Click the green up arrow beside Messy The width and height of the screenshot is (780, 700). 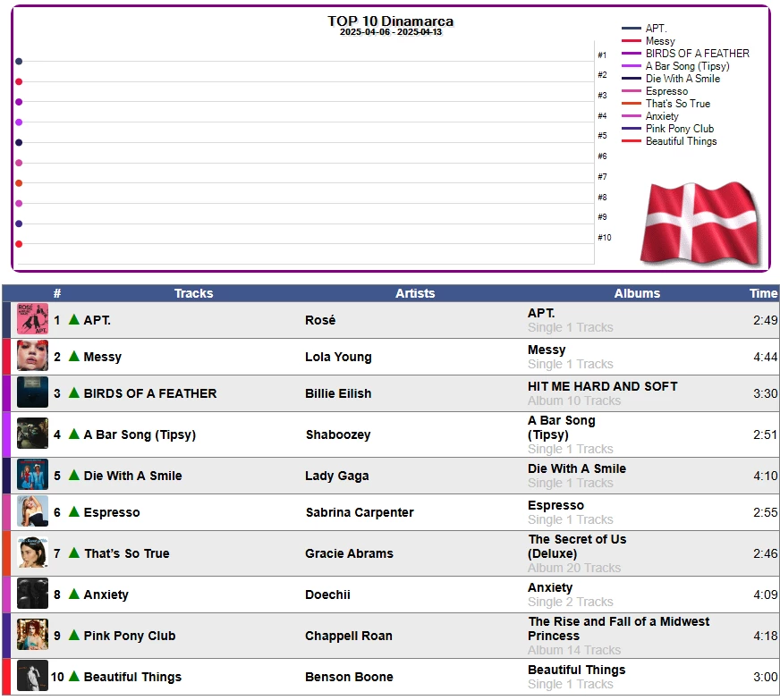[x=74, y=356]
